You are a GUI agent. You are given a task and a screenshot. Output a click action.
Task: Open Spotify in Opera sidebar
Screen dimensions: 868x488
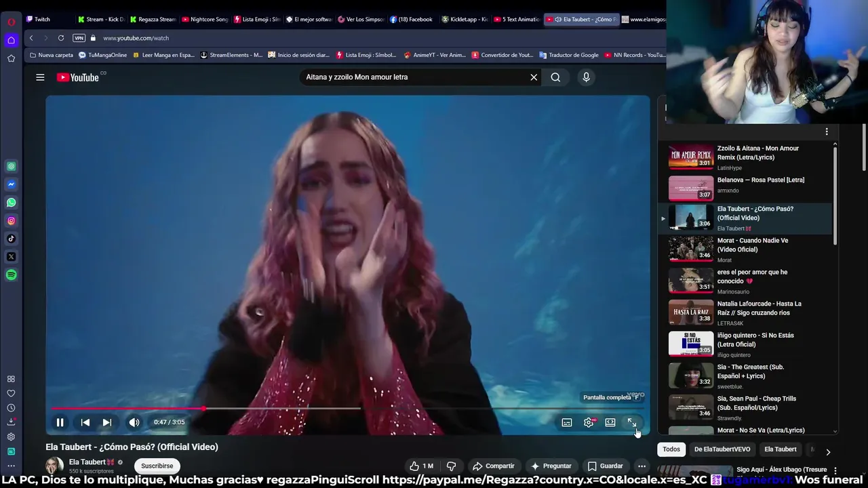click(11, 275)
